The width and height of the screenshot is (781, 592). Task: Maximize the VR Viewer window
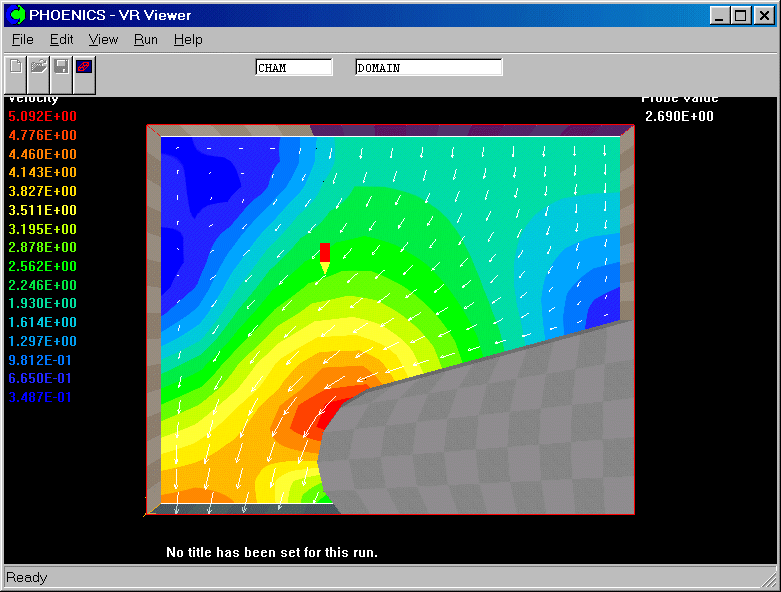click(x=740, y=15)
